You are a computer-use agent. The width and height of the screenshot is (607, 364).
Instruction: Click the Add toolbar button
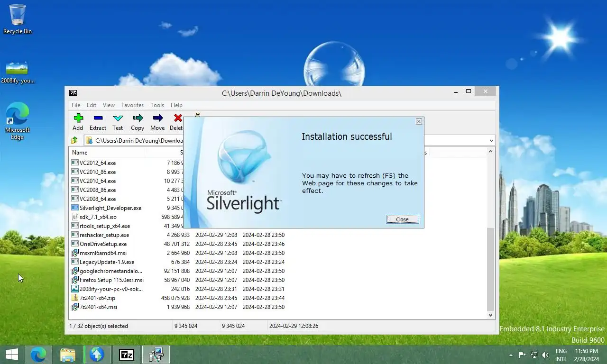coord(78,122)
